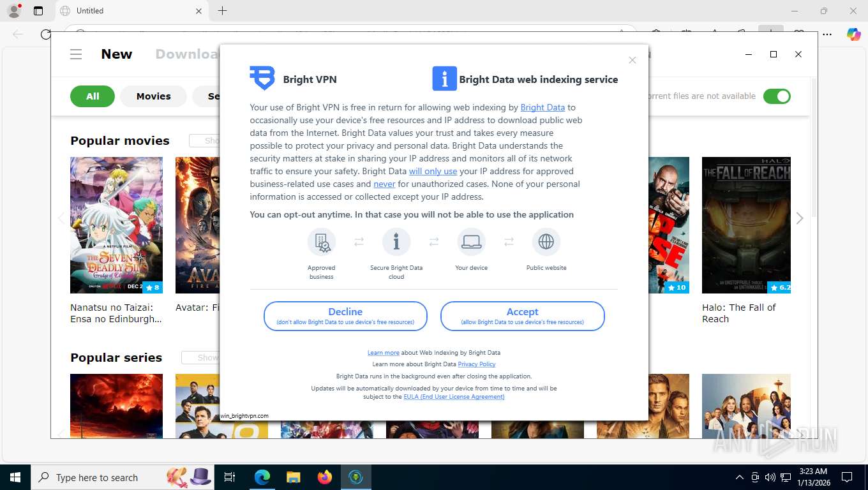Click the Popular series heading
Screen dimensions: 868x490
(x=116, y=357)
